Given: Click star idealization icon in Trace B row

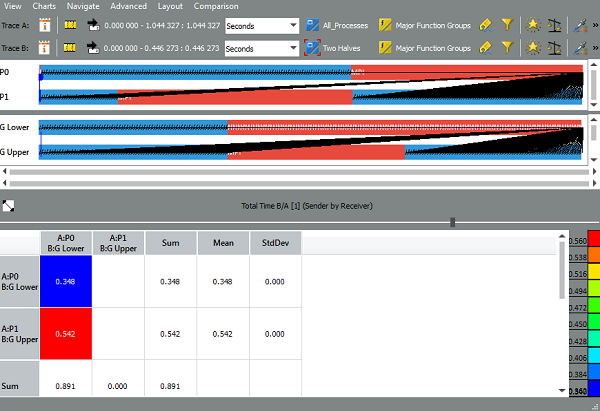Looking at the screenshot, I should pyautogui.click(x=533, y=48).
